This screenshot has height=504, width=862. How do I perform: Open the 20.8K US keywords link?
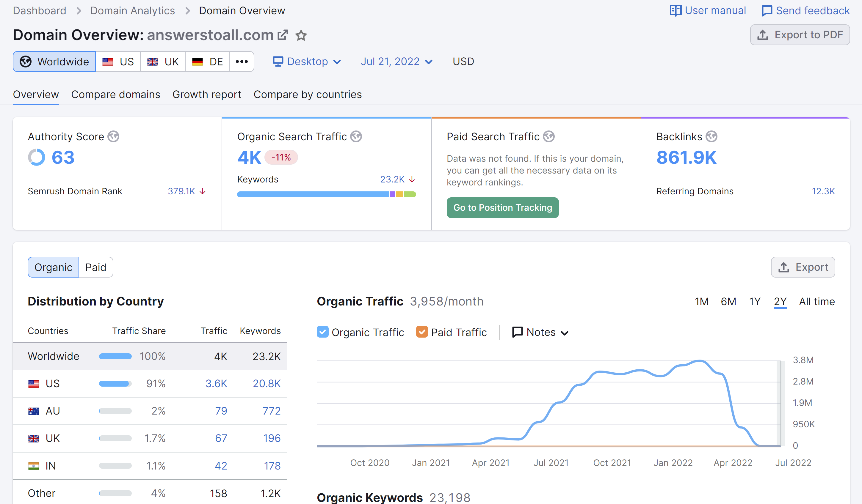pos(267,384)
